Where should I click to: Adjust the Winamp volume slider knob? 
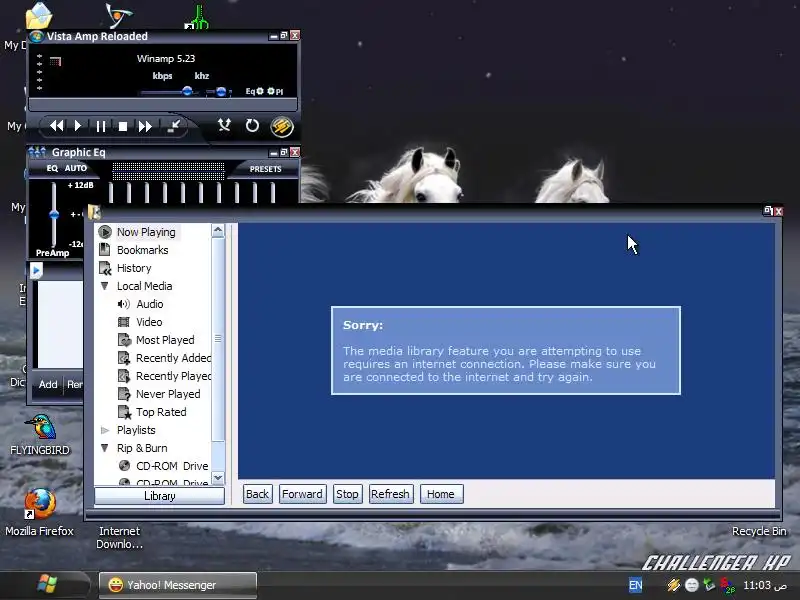point(187,91)
